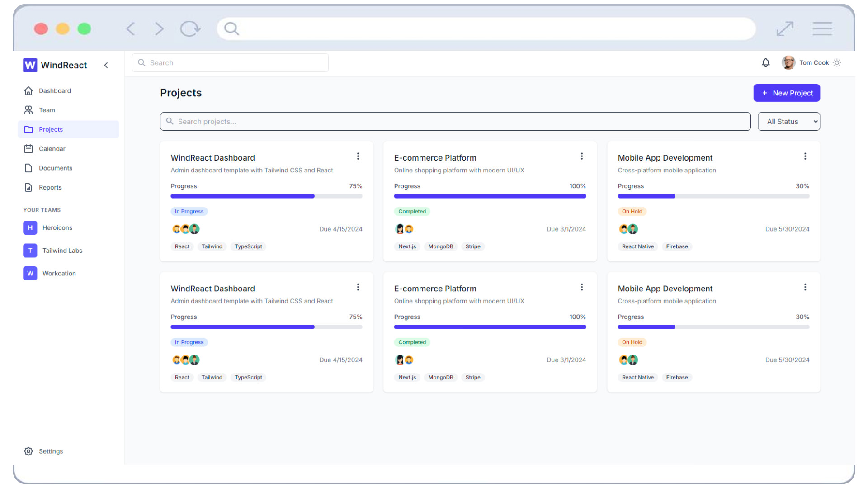868x488 pixels.
Task: Open Reports from sidebar
Action: pyautogui.click(x=68, y=187)
